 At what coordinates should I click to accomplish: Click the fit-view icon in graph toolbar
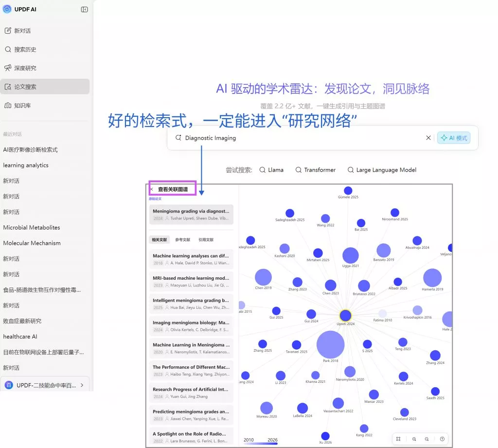click(x=398, y=439)
